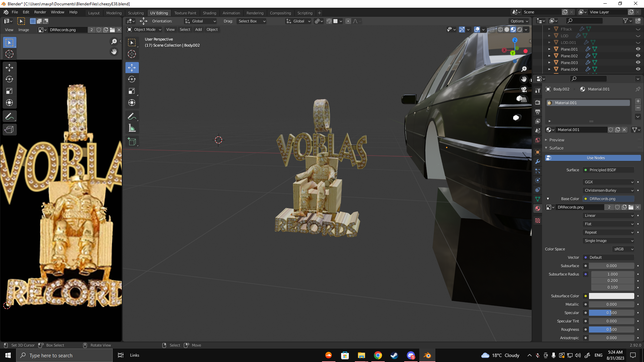Viewport: 644px width, 362px height.
Task: Select the Add Cube tool
Action: coord(132,142)
